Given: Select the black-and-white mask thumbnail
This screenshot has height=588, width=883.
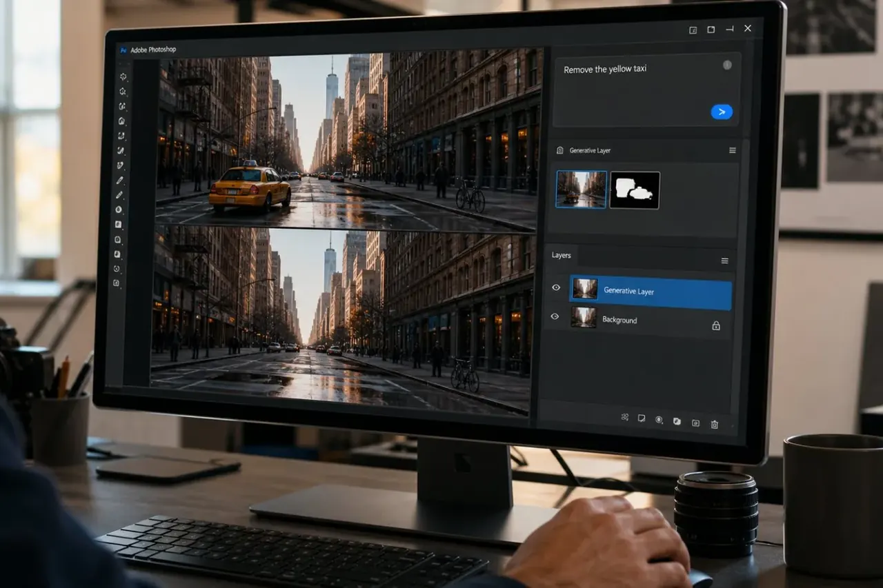Looking at the screenshot, I should [x=635, y=190].
